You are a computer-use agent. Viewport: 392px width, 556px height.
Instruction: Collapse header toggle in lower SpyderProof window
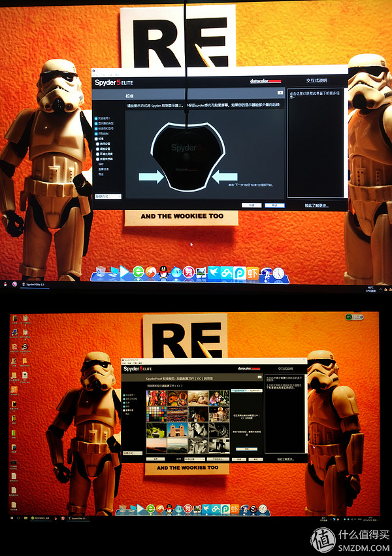[x=259, y=377]
